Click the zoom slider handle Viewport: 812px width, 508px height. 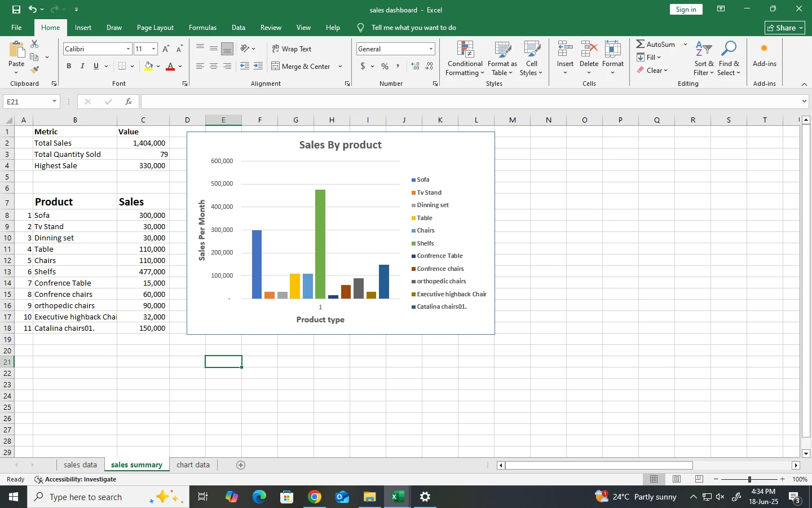(749, 479)
